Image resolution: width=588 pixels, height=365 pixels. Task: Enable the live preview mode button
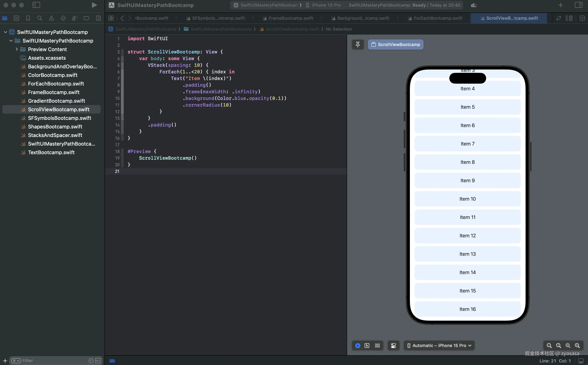(358, 345)
